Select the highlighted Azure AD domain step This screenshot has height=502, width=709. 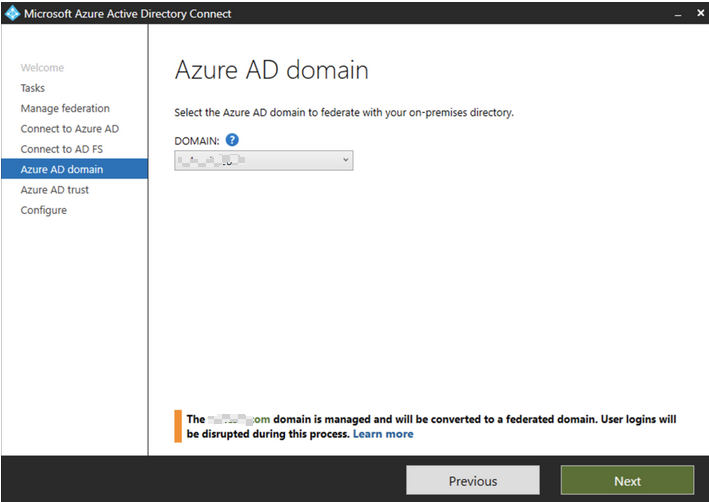click(x=61, y=169)
